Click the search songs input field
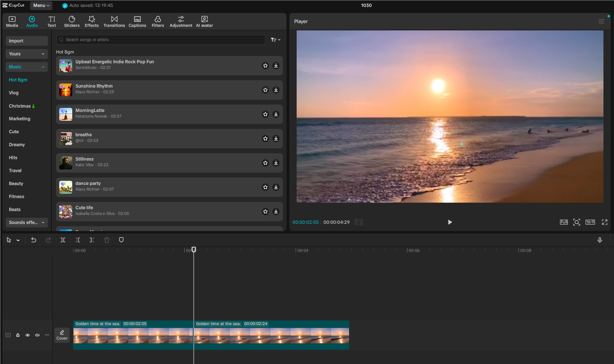 pos(160,39)
